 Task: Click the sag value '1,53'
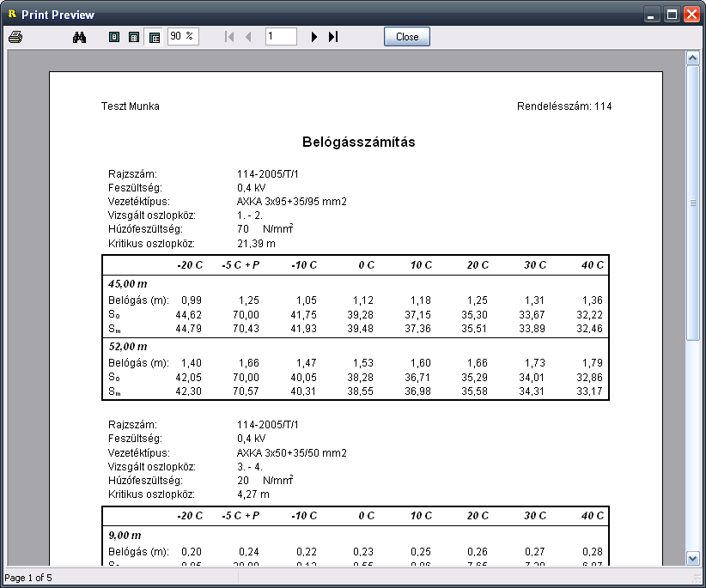(x=363, y=363)
